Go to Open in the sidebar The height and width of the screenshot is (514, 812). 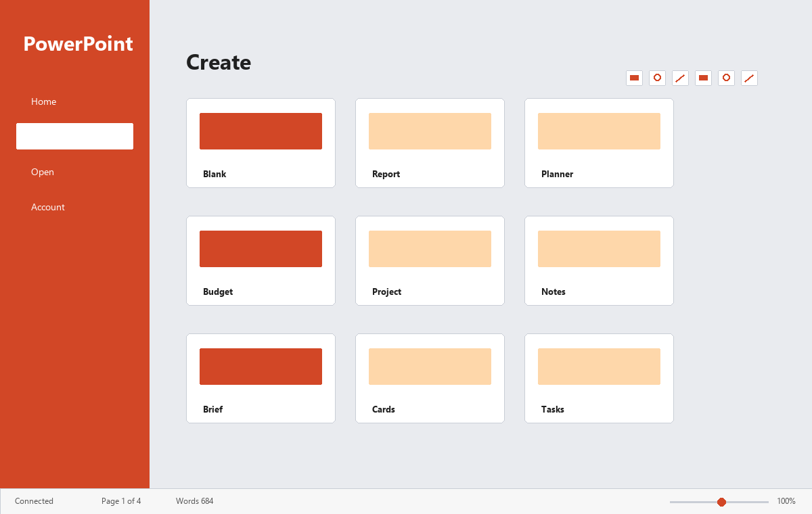pyautogui.click(x=74, y=172)
